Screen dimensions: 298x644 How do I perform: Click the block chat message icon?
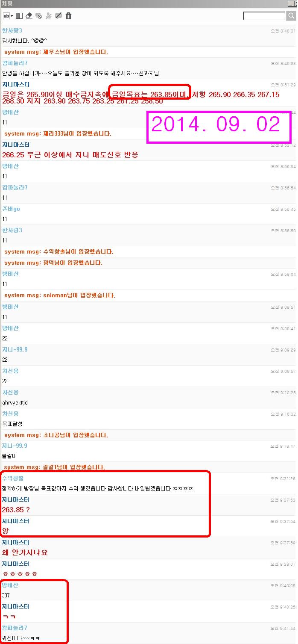39,16
